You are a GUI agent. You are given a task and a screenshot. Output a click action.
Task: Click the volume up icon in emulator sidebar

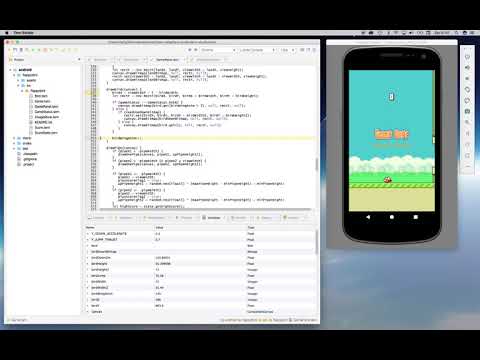[467, 68]
